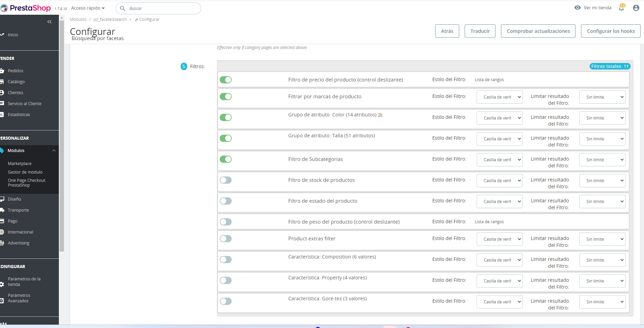Open the user profile avatar menu
This screenshot has height=328, width=644.
pos(636,8)
